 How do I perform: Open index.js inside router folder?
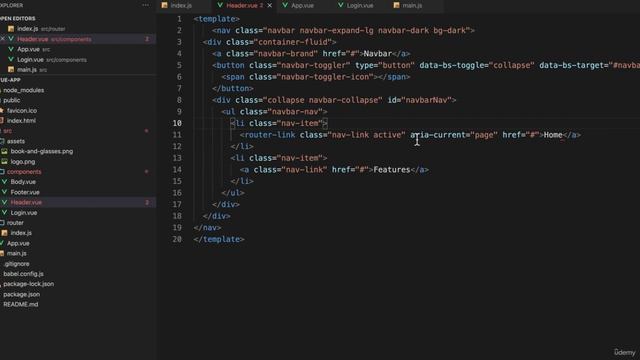tap(21, 233)
